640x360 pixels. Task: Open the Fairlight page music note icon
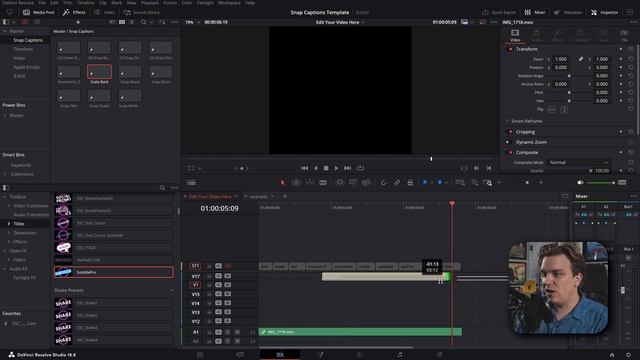pyautogui.click(x=400, y=355)
